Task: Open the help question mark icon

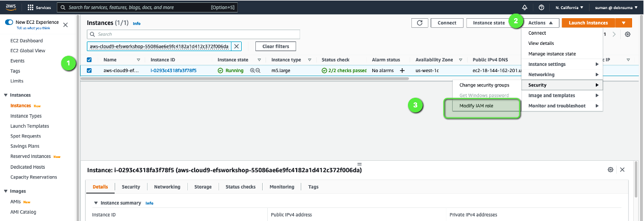Action: [x=541, y=7]
